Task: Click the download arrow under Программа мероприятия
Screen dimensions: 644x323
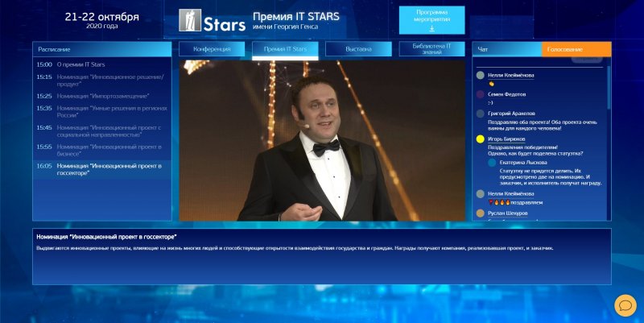Action: point(432,29)
